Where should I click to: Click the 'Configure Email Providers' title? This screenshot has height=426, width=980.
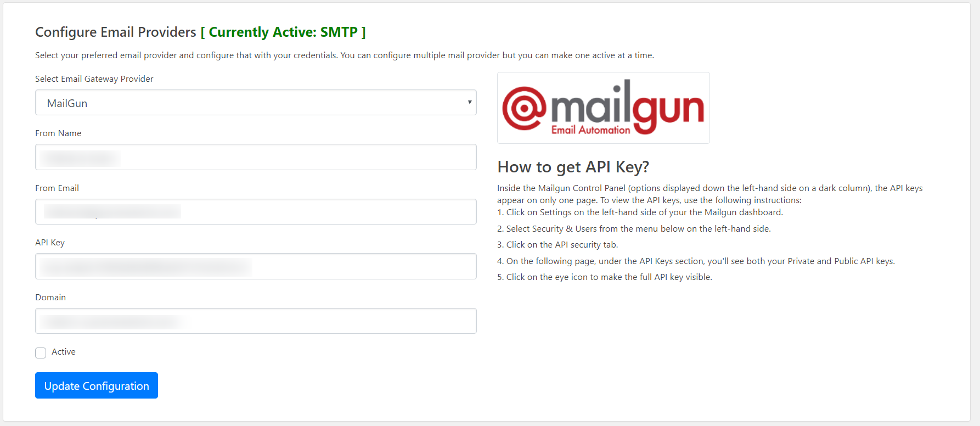pos(116,32)
